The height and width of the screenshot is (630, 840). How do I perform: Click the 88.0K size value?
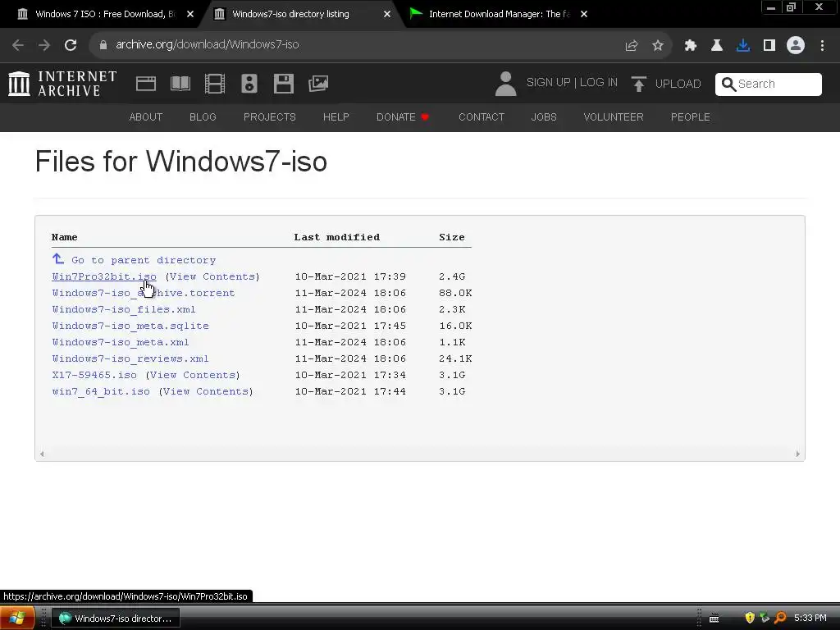click(455, 293)
